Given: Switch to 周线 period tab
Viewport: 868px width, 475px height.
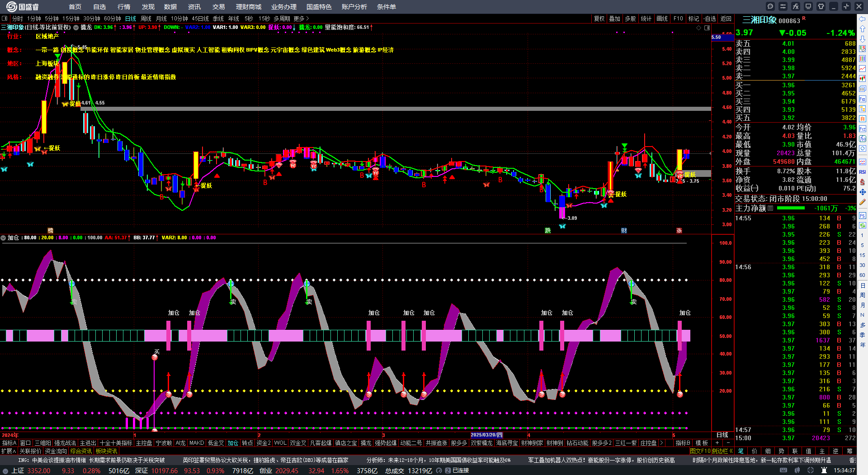Looking at the screenshot, I should (x=146, y=19).
